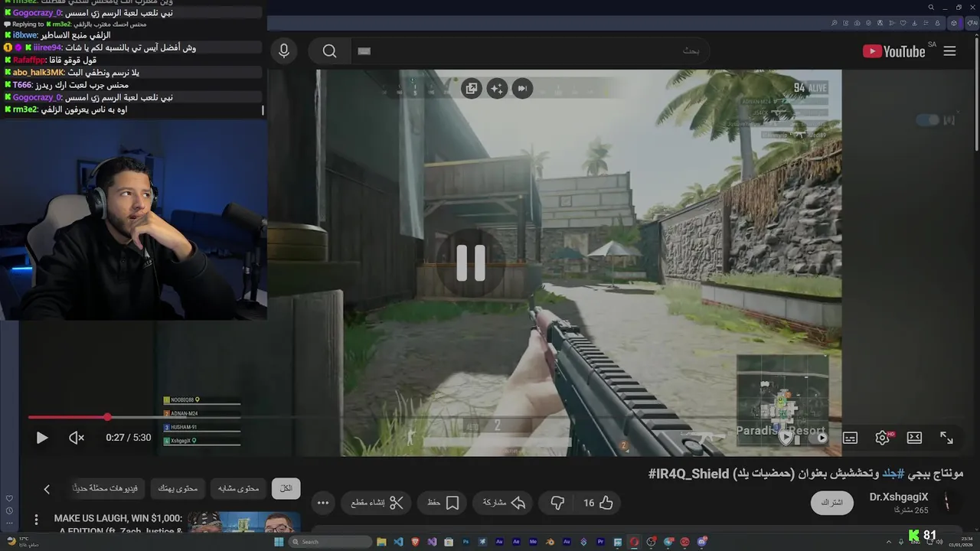
Task: Click the browser page search magnifier icon
Action: point(834,23)
